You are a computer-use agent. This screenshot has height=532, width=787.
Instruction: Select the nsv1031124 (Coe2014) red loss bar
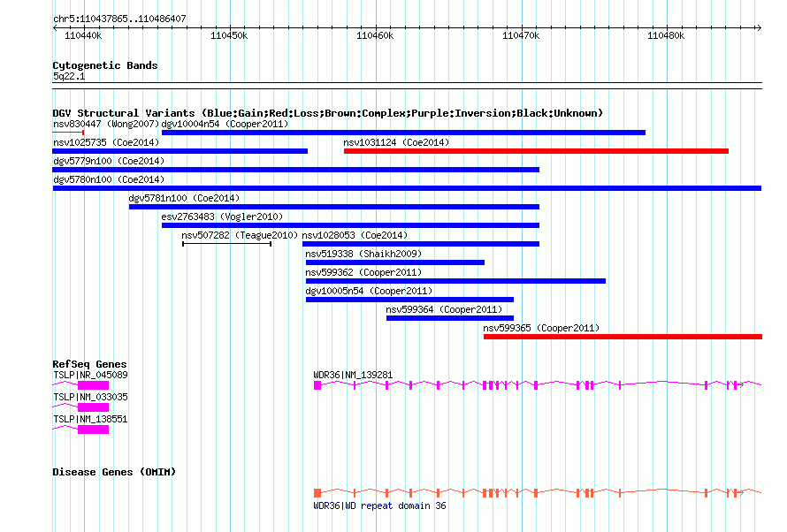click(x=536, y=151)
